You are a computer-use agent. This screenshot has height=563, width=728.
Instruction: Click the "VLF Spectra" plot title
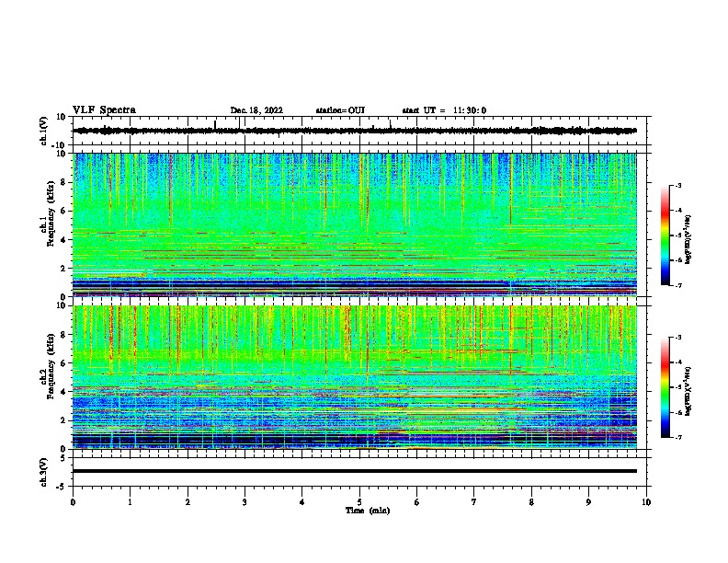point(104,109)
